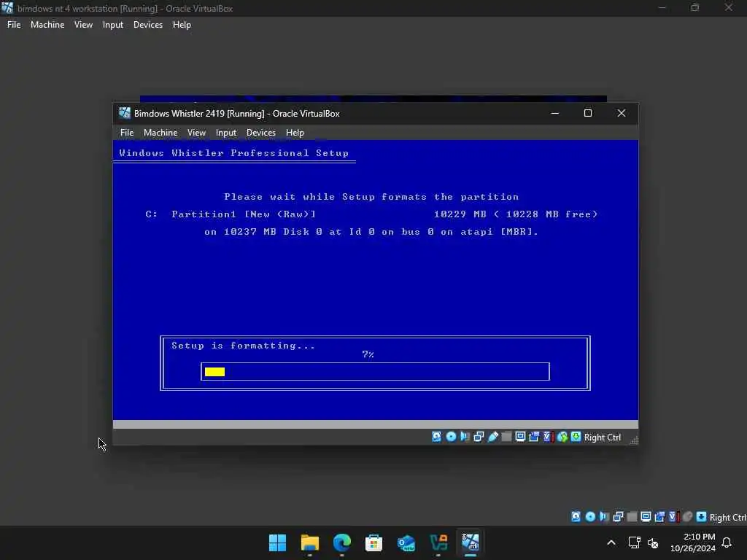Open Machine menu in Whistler VM window
This screenshot has height=560, width=747.
tap(160, 133)
